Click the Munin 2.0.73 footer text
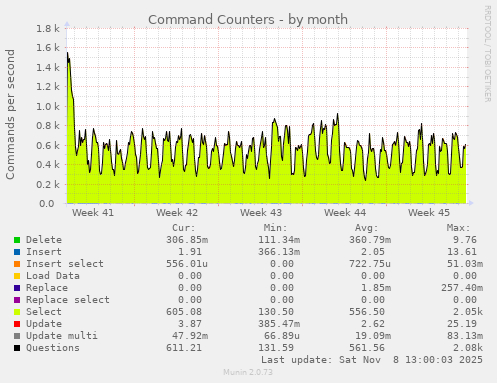497x383 pixels. (248, 372)
